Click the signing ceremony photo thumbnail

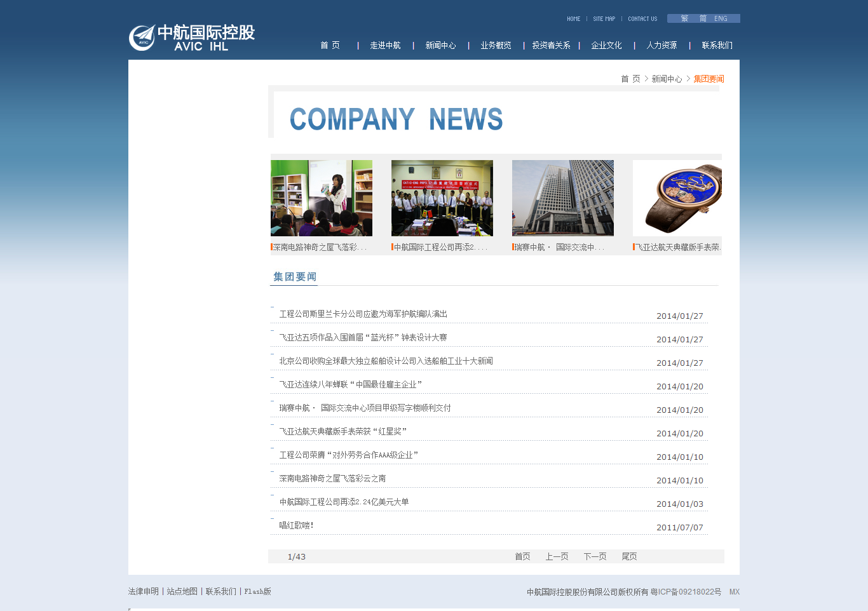[442, 198]
